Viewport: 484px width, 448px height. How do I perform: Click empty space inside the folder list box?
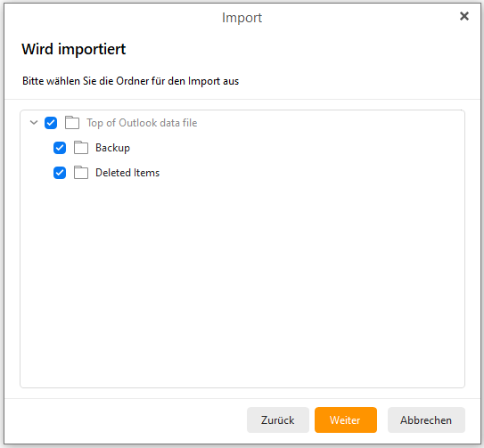[242, 278]
